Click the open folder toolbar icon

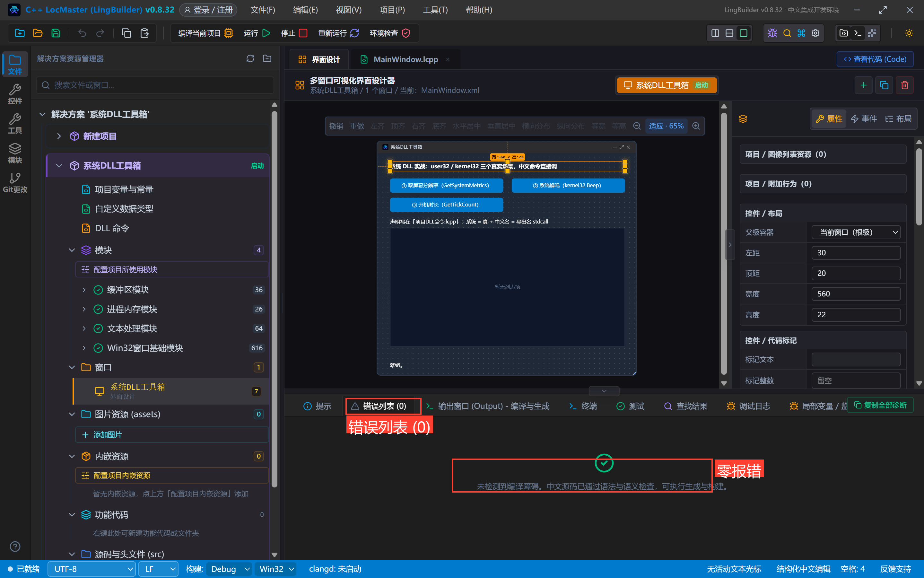tap(38, 33)
